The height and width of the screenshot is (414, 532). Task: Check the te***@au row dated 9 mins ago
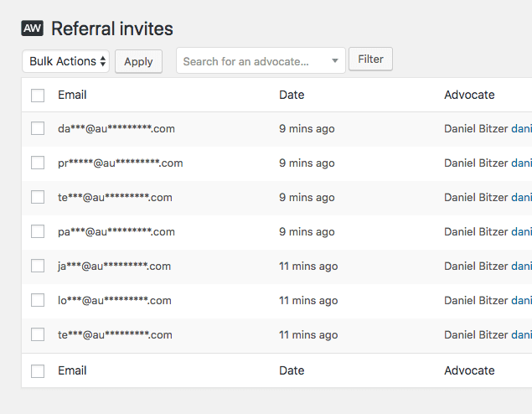[x=38, y=197]
